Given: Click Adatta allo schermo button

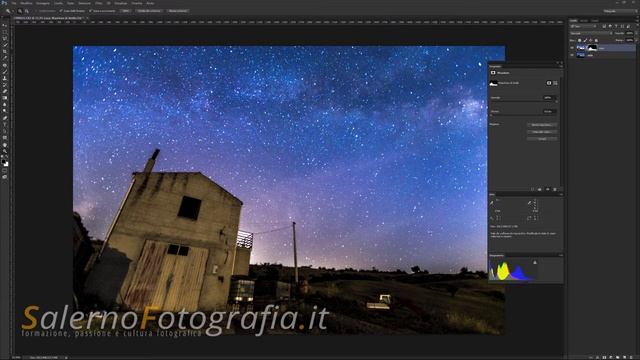Looking at the screenshot, I should point(149,11).
